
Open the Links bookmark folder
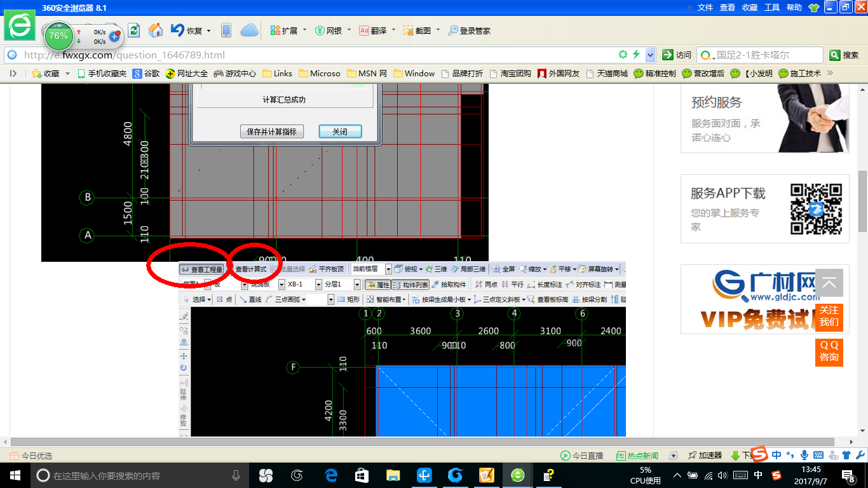(x=277, y=74)
